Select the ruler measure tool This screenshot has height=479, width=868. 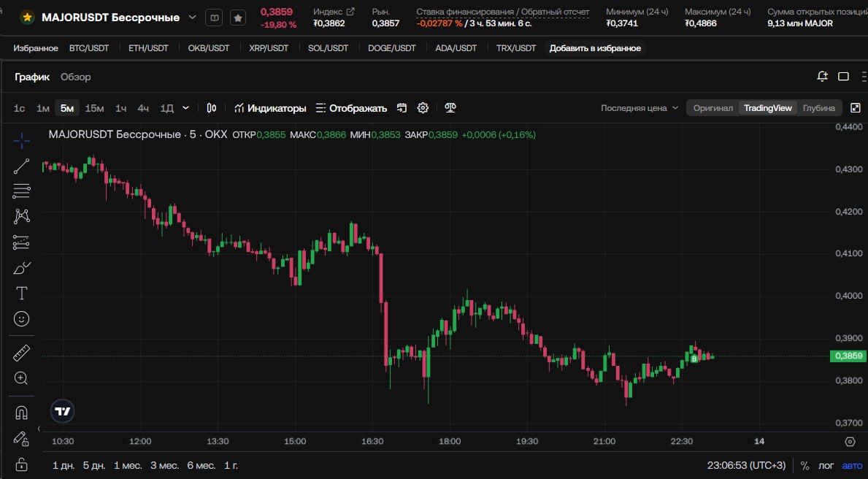22,353
